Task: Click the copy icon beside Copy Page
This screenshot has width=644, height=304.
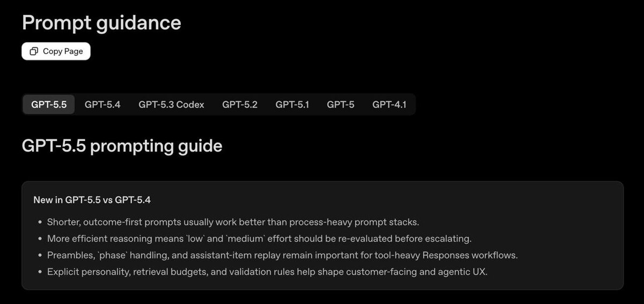Action: (34, 51)
